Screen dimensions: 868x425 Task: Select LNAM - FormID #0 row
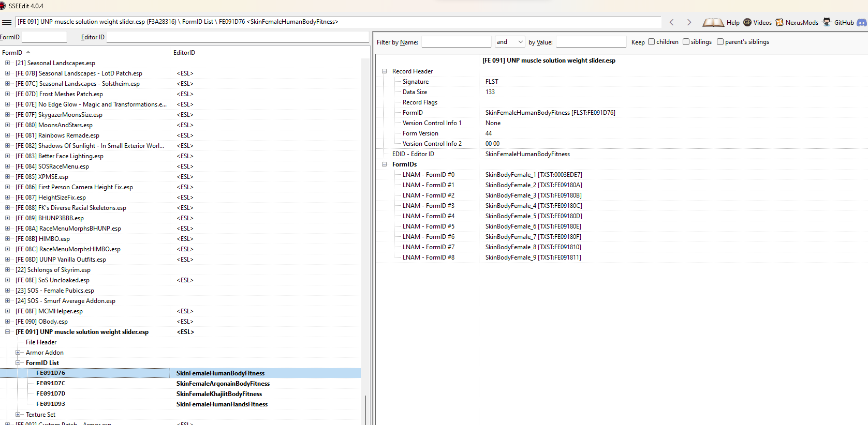pyautogui.click(x=621, y=175)
